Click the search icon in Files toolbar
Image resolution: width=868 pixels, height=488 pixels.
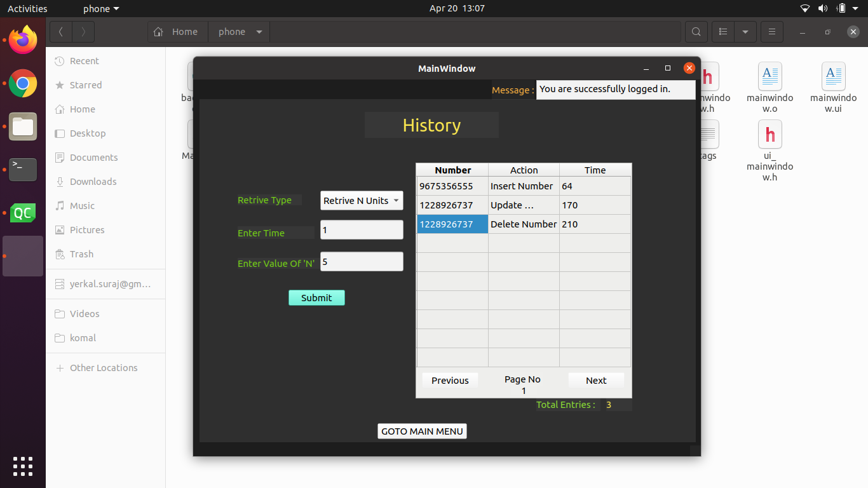pyautogui.click(x=696, y=31)
